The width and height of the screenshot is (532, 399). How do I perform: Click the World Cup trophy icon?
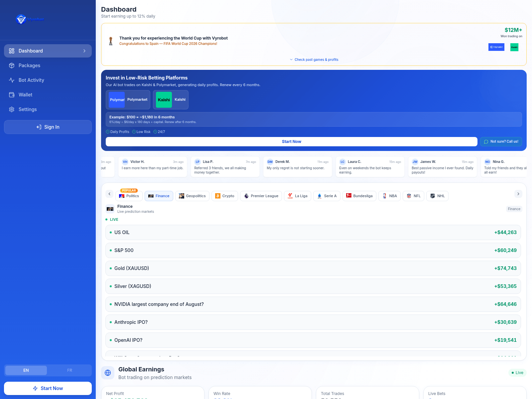pyautogui.click(x=111, y=41)
